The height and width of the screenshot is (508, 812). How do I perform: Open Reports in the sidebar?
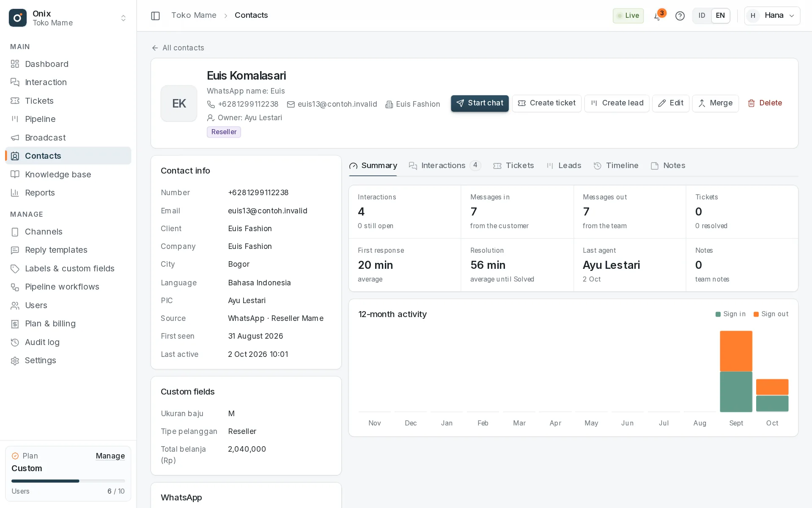pyautogui.click(x=68, y=193)
